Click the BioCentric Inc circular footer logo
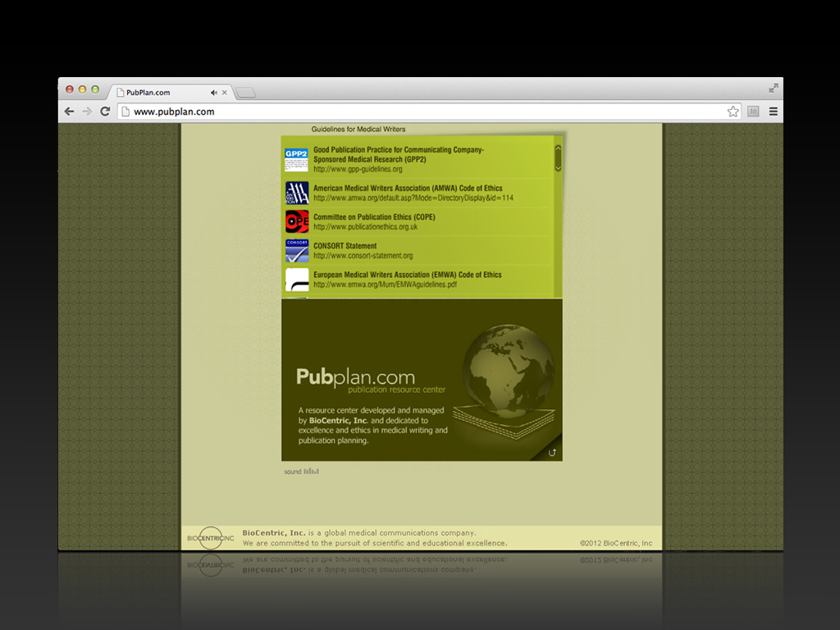The image size is (840, 630). [211, 538]
